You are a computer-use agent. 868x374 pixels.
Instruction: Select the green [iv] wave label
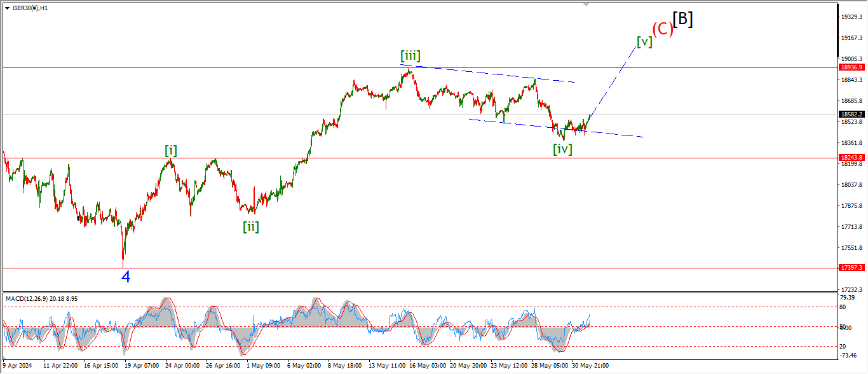pos(562,149)
